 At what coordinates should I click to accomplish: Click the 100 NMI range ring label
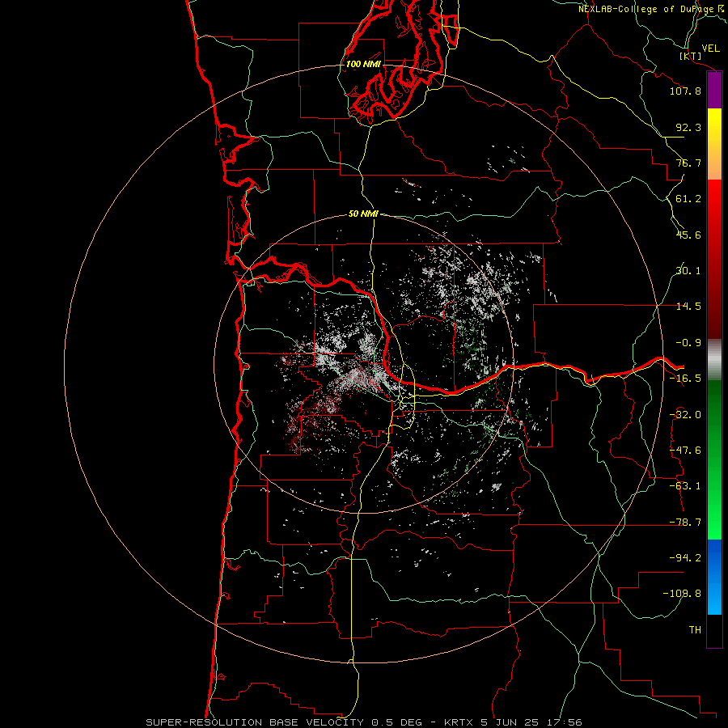pyautogui.click(x=363, y=64)
